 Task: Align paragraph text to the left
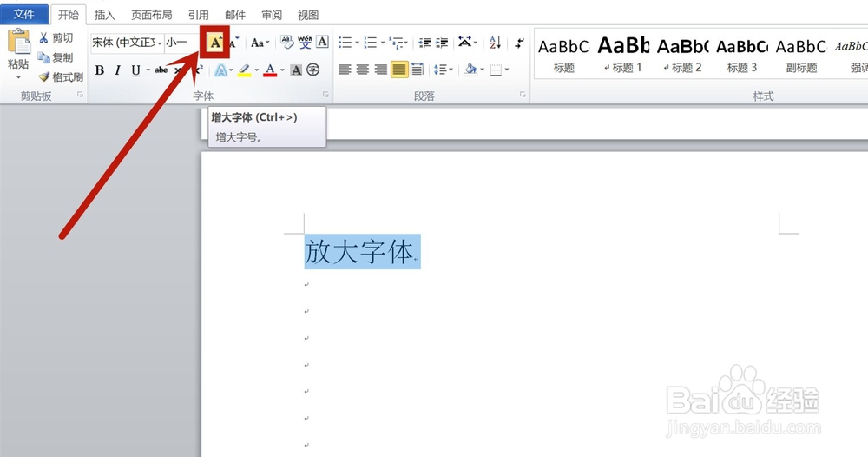tap(345, 70)
